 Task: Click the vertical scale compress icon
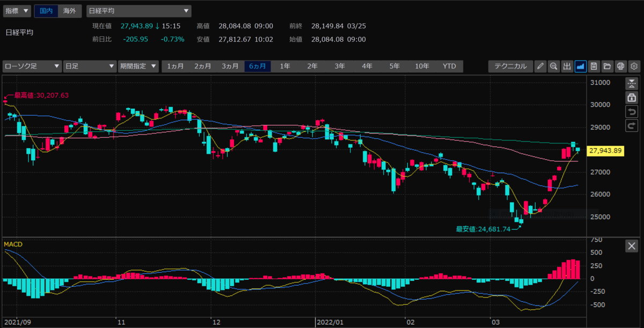(631, 83)
